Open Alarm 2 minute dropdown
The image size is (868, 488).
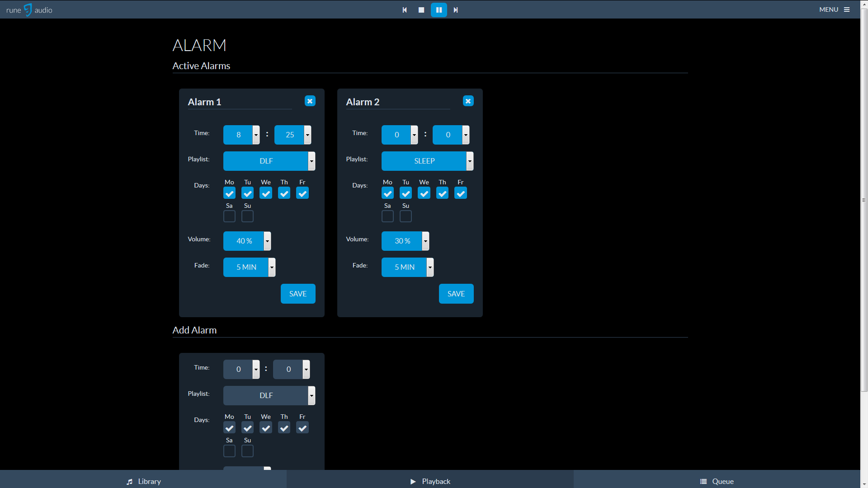pyautogui.click(x=451, y=135)
